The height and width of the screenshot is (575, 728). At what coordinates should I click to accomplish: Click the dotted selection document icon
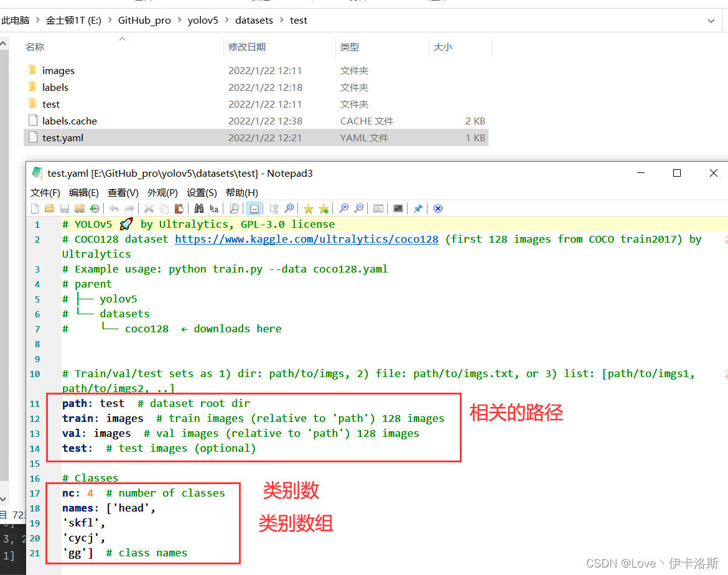click(274, 208)
